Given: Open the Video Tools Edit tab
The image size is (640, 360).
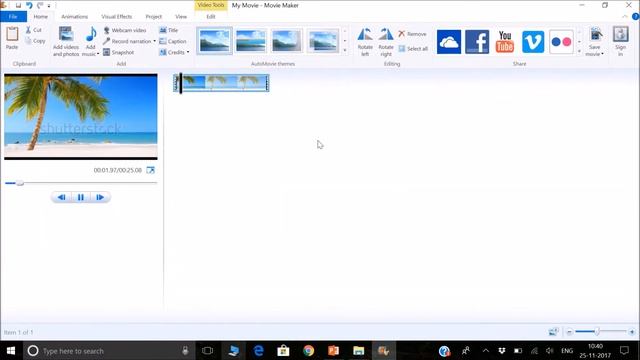Looking at the screenshot, I should [x=211, y=17].
